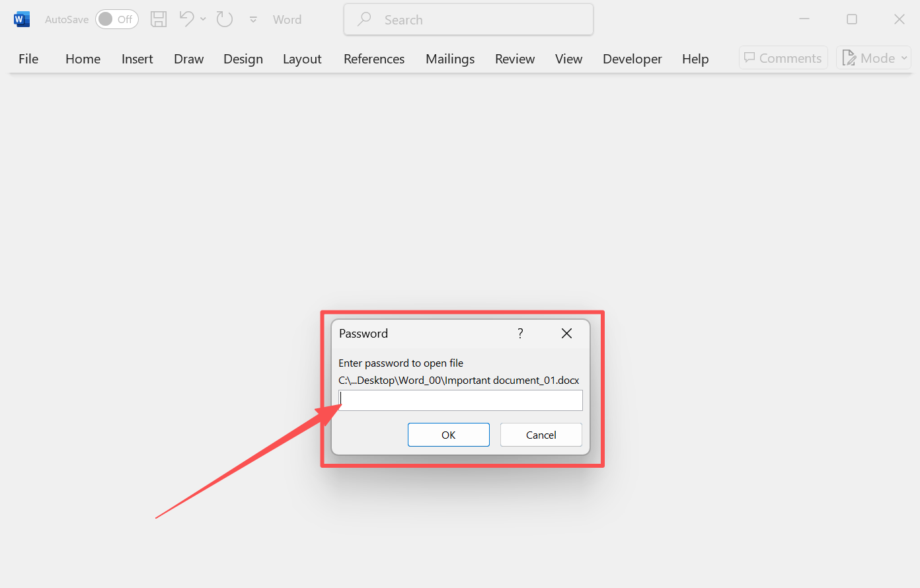This screenshot has height=588, width=920.
Task: Click the 'Enter password to open file' label
Action: pyautogui.click(x=401, y=363)
